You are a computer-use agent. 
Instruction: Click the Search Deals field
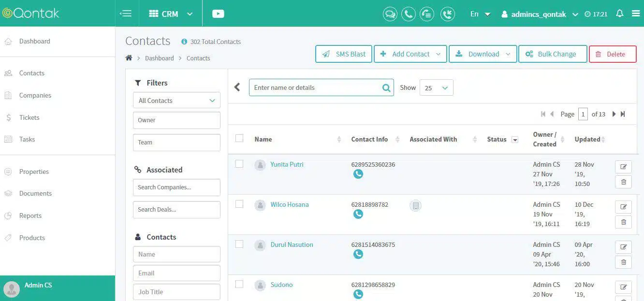click(x=176, y=210)
